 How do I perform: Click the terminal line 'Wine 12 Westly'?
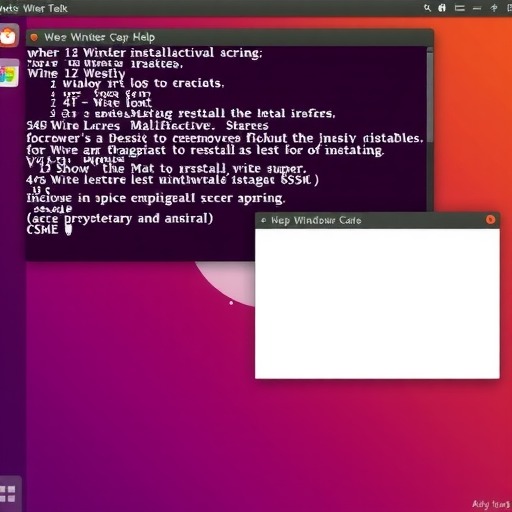[76, 73]
